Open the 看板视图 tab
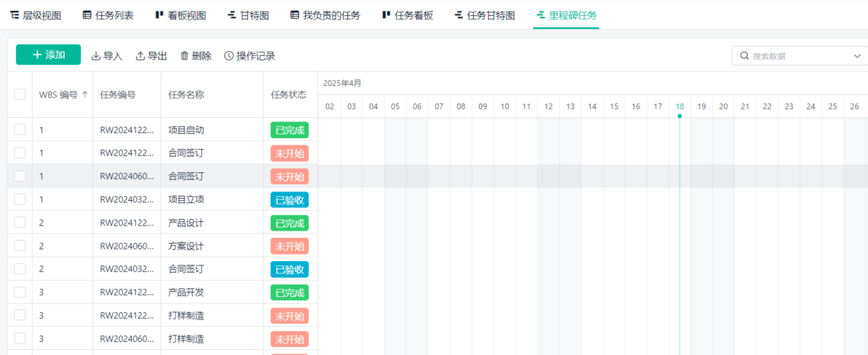 (x=180, y=15)
